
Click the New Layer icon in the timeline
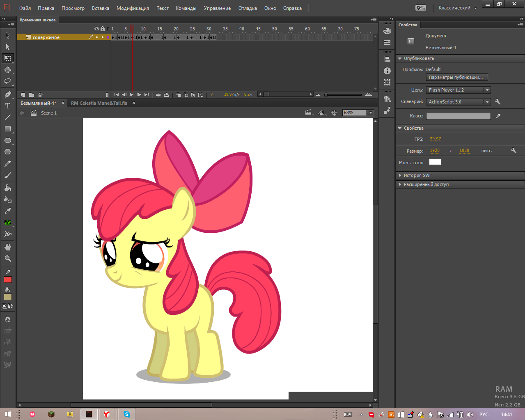pos(23,95)
